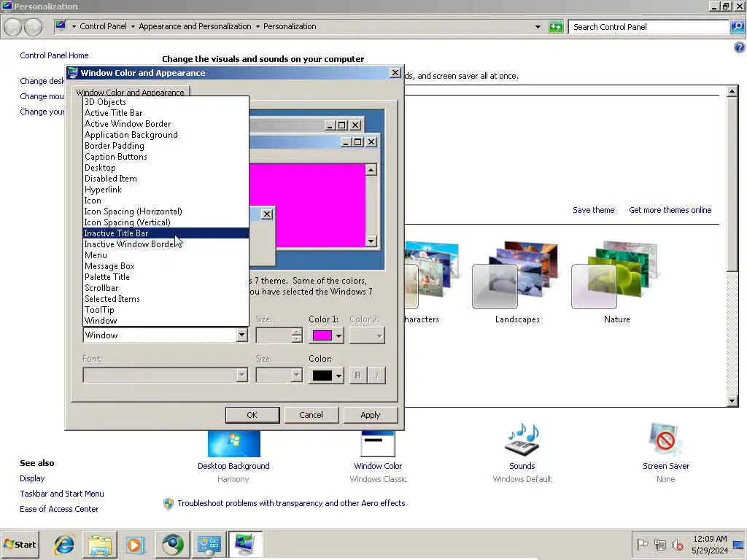Choose Desktop from the item list
Image resolution: width=747 pixels, height=560 pixels.
(x=166, y=168)
